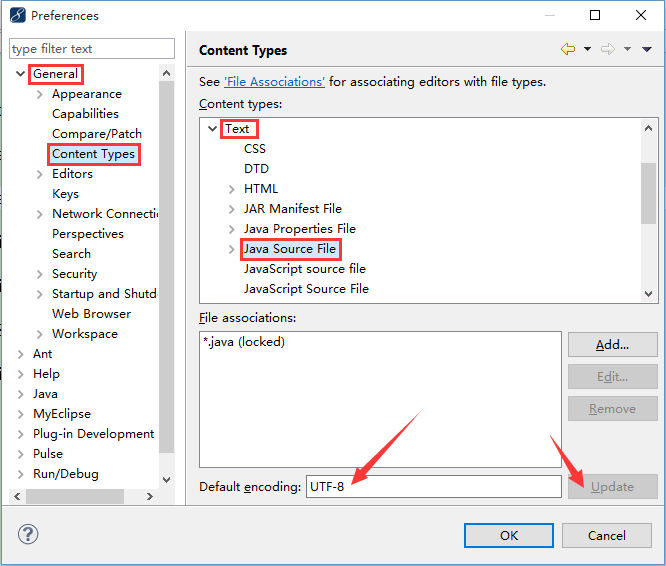Open the 'File Associations' link
Screen dimensions: 666x566
274,82
